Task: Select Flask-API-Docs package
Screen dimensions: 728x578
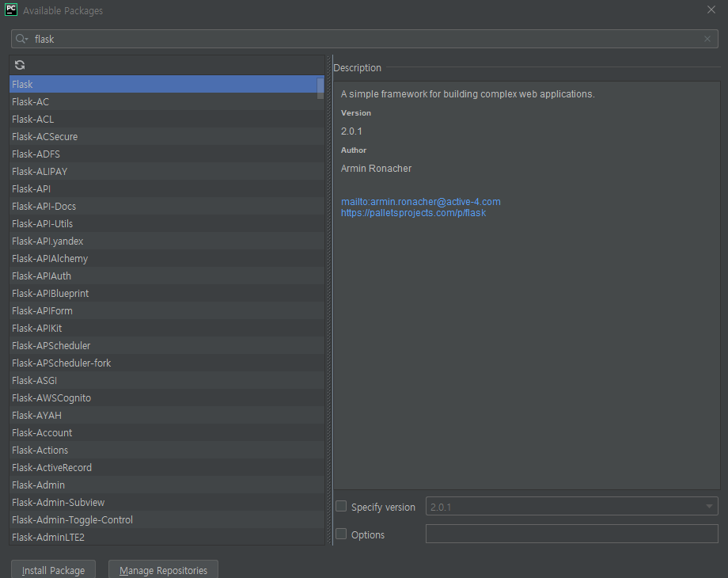Action: (x=167, y=207)
